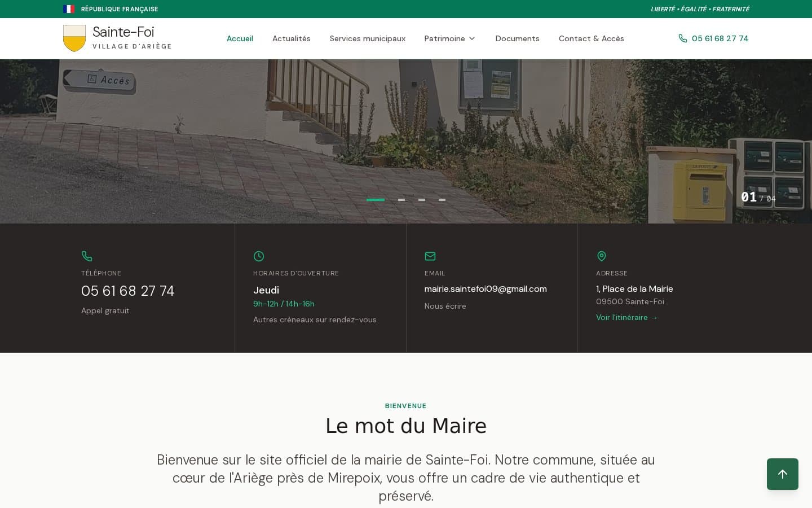This screenshot has width=812, height=508.
Task: Select the third carousel slide indicator
Action: tap(422, 200)
